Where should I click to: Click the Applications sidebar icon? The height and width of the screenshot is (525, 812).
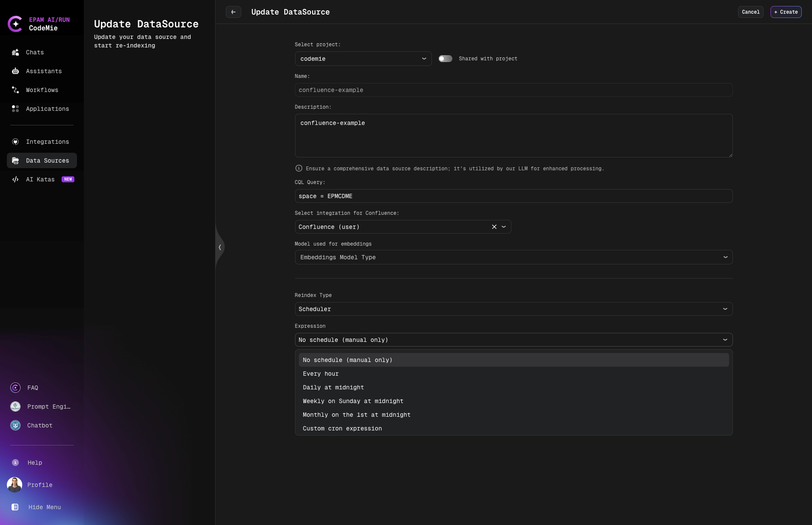click(x=15, y=109)
